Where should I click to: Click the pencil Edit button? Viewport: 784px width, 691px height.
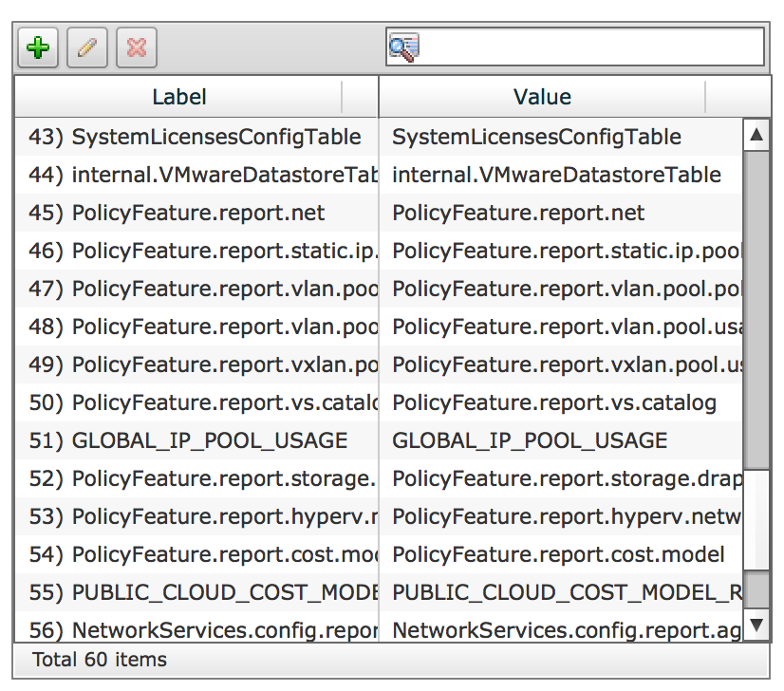[x=87, y=48]
